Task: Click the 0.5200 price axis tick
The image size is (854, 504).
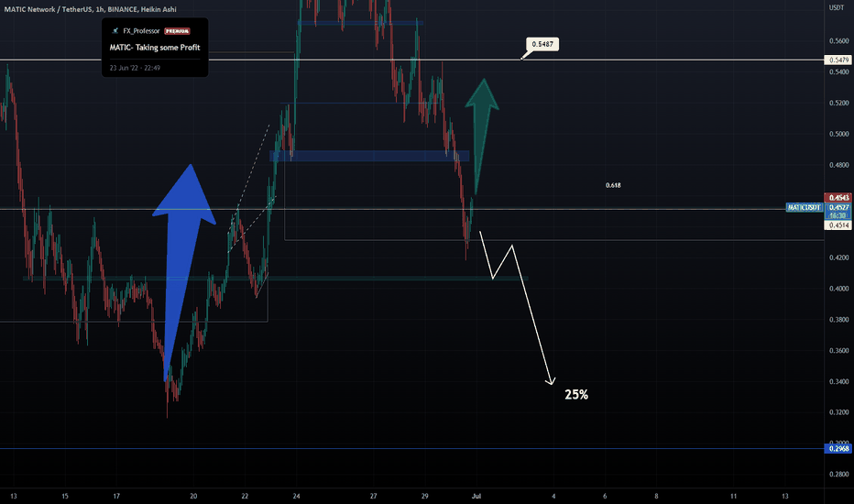Action: [x=838, y=103]
